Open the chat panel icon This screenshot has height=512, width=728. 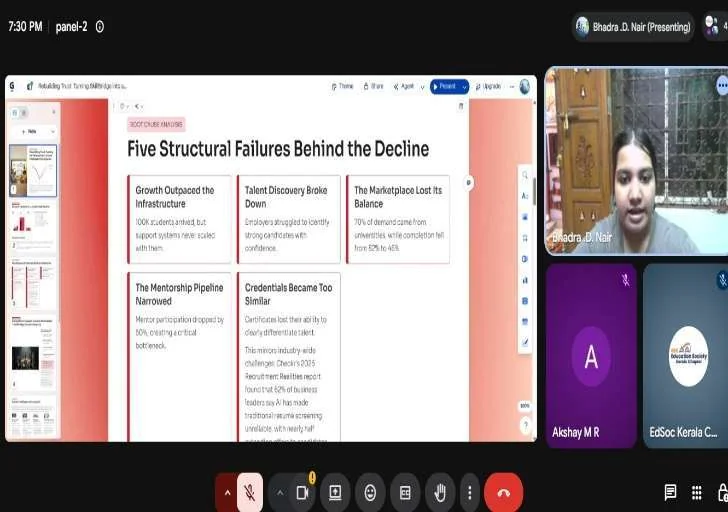670,493
